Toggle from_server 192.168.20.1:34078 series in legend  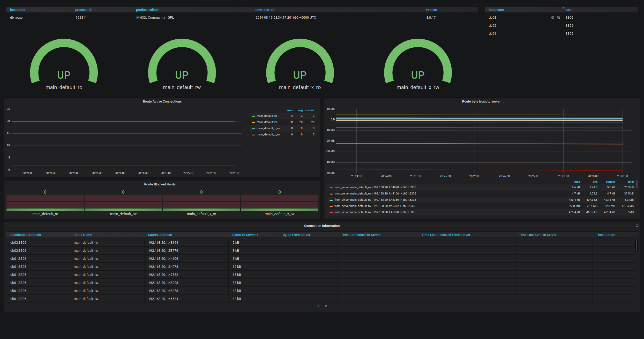[x=375, y=187]
